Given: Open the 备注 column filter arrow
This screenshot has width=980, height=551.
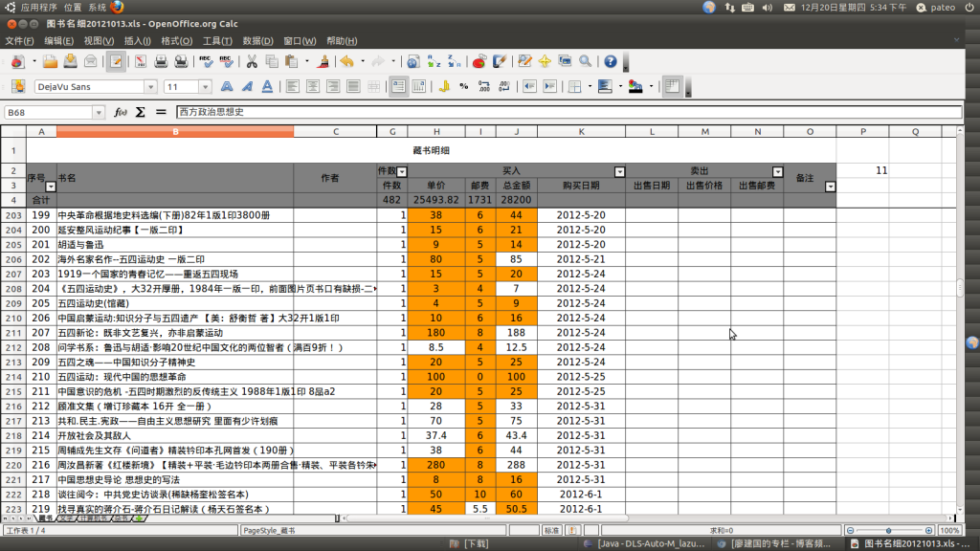Looking at the screenshot, I should [830, 187].
